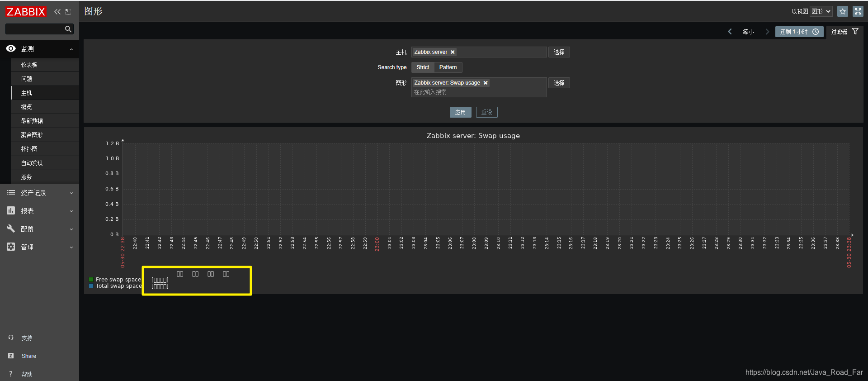This screenshot has width=868, height=381.
Task: Click the Swap usage graph title
Action: (473, 136)
